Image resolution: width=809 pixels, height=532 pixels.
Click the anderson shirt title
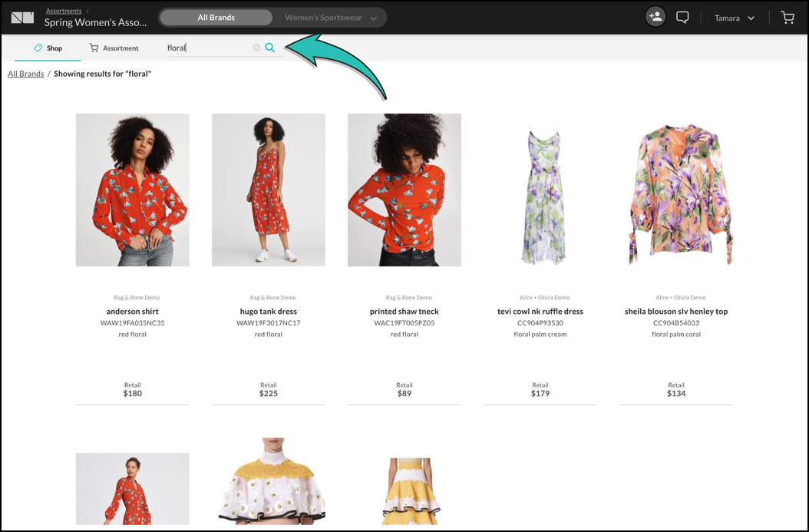(133, 311)
